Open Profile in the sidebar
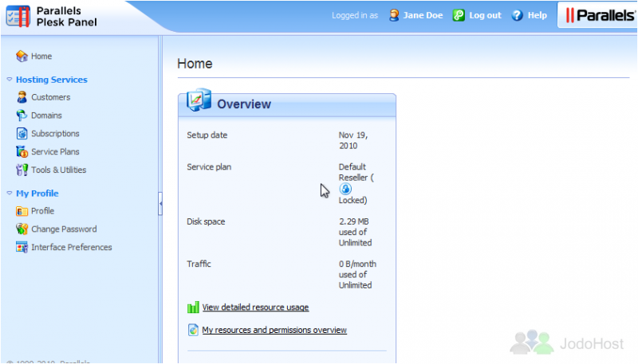The image size is (638, 364). tap(43, 211)
